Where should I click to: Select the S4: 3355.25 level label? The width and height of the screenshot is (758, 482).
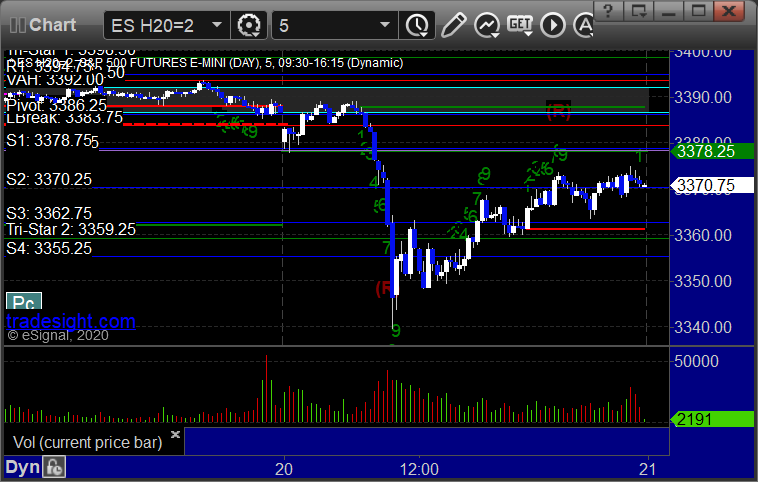pyautogui.click(x=49, y=248)
